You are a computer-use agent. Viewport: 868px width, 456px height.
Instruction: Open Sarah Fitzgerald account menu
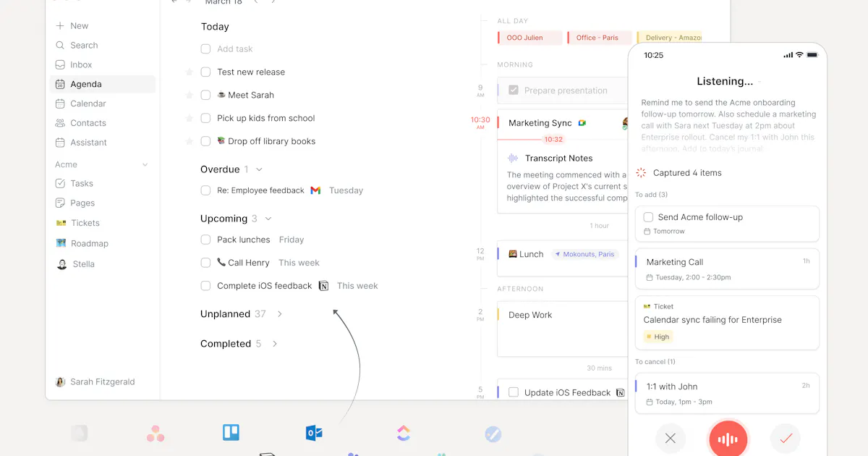click(x=95, y=381)
